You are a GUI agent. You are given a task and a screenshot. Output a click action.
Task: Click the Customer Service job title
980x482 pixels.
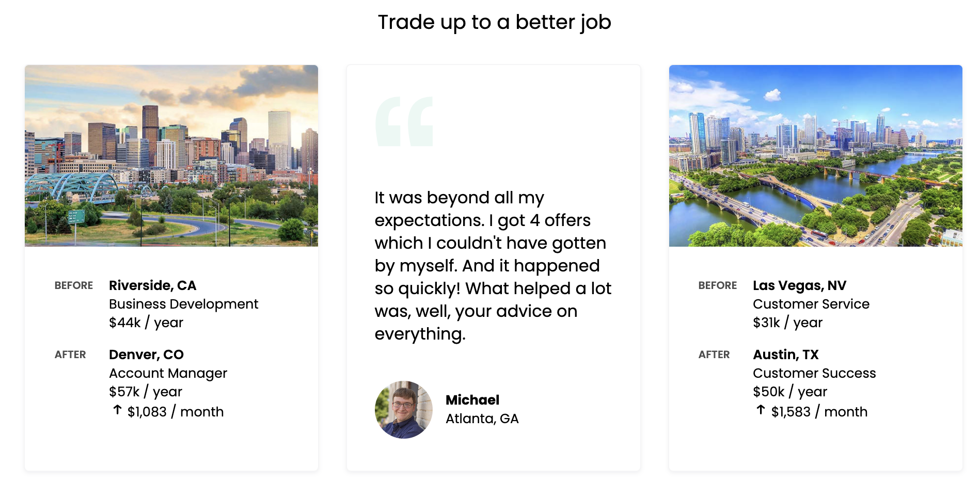click(811, 304)
